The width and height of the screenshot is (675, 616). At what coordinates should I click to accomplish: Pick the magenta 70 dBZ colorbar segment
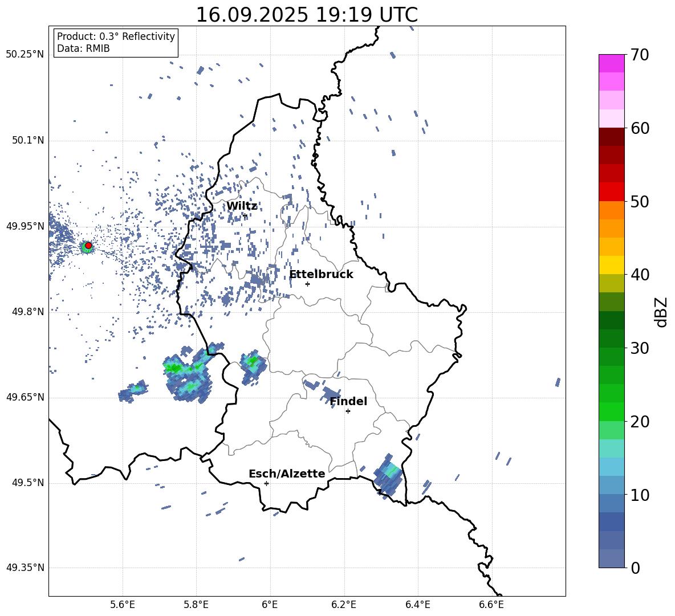pyautogui.click(x=612, y=63)
